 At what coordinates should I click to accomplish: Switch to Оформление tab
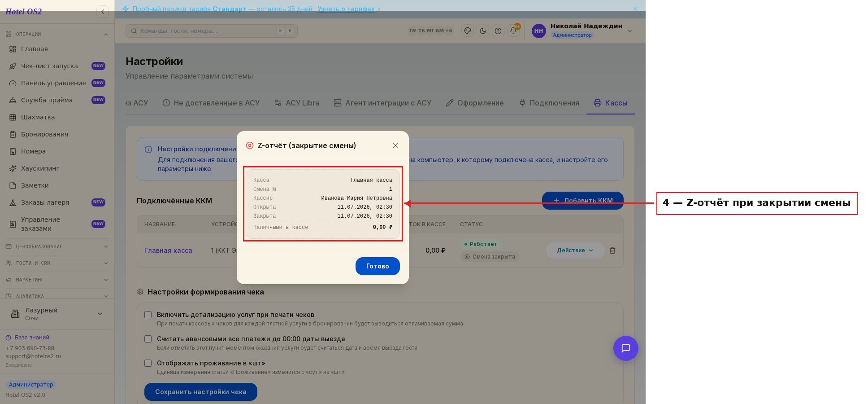point(475,103)
